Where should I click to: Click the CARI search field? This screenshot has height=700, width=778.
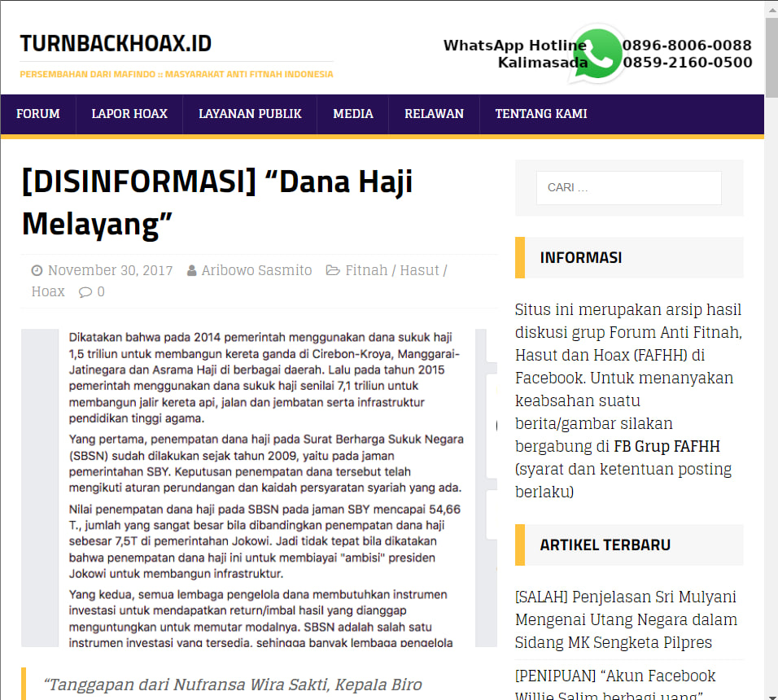point(628,188)
